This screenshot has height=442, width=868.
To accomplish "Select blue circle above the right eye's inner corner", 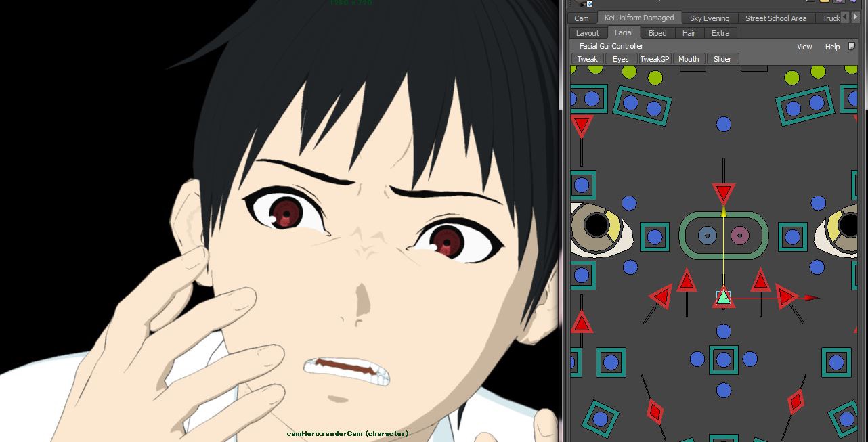I will pyautogui.click(x=818, y=203).
